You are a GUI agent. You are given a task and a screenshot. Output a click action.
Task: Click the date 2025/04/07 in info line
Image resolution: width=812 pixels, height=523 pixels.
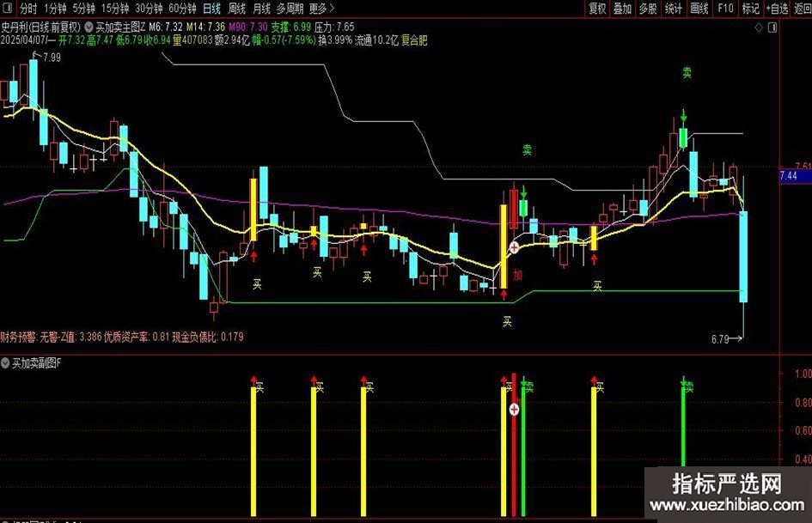24,40
